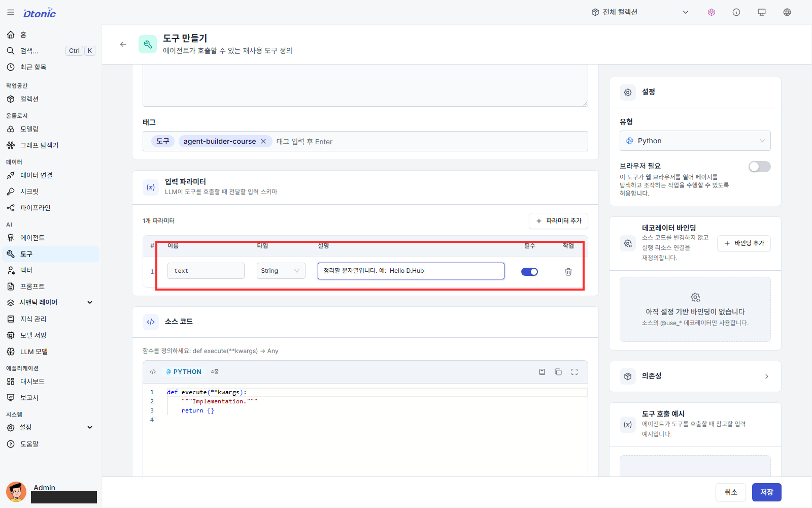Open the search box in the sidebar
Screen dimensions: 812x508
click(x=50, y=51)
